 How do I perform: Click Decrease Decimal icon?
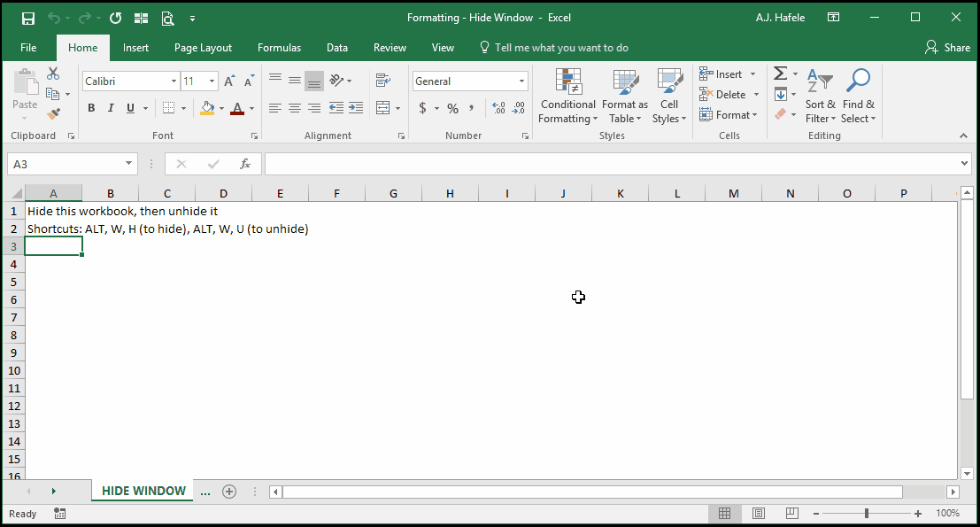coord(519,108)
